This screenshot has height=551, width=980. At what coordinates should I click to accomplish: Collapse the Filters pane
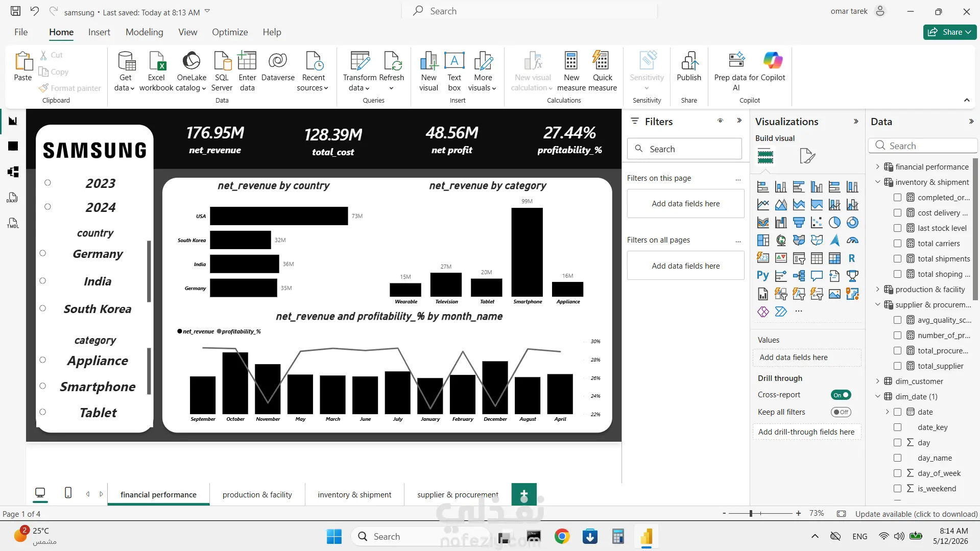click(739, 121)
